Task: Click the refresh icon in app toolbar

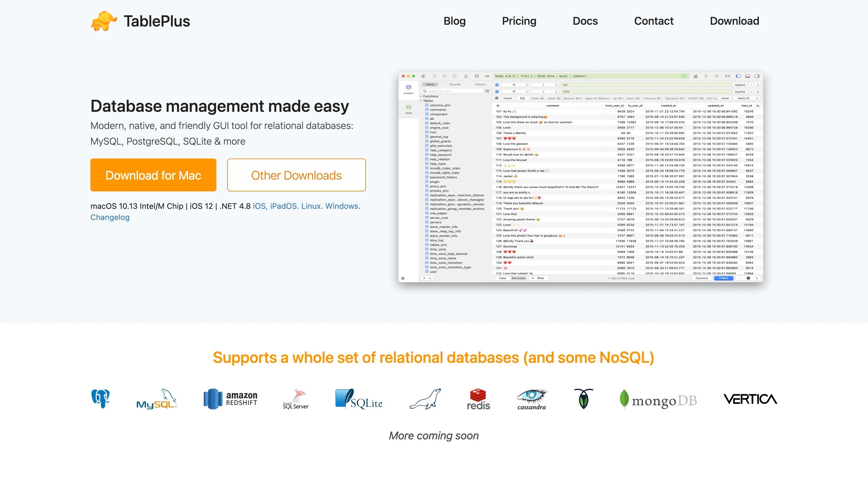Action: click(706, 76)
